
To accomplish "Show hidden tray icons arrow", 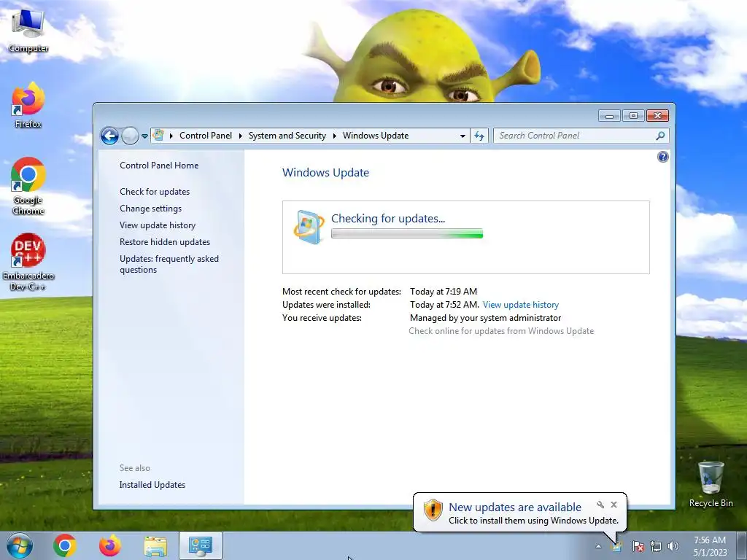I will (x=598, y=547).
